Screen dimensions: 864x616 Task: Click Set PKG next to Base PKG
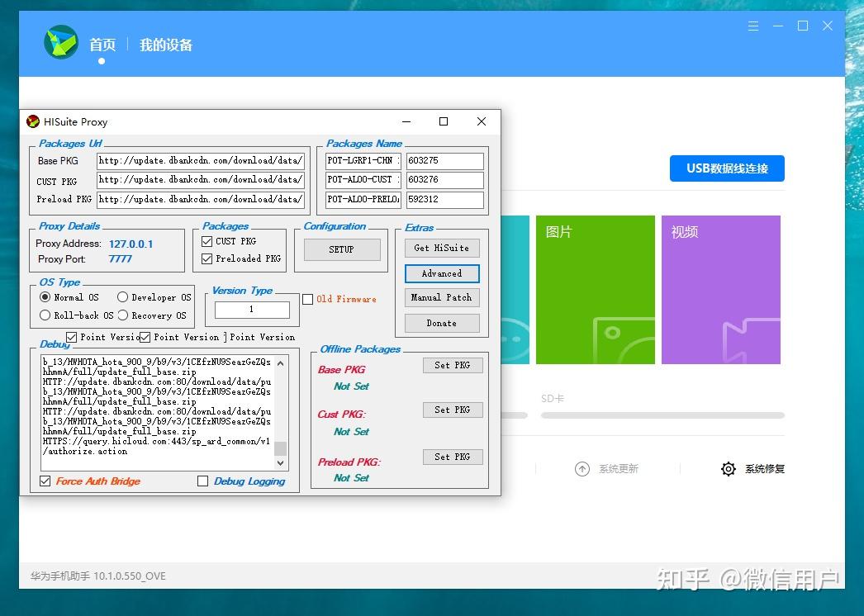click(x=453, y=364)
